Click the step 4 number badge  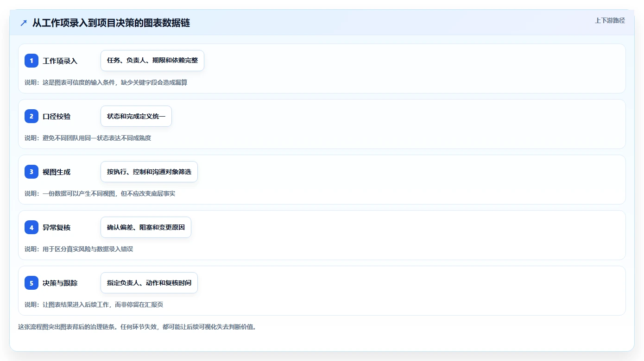[32, 227]
